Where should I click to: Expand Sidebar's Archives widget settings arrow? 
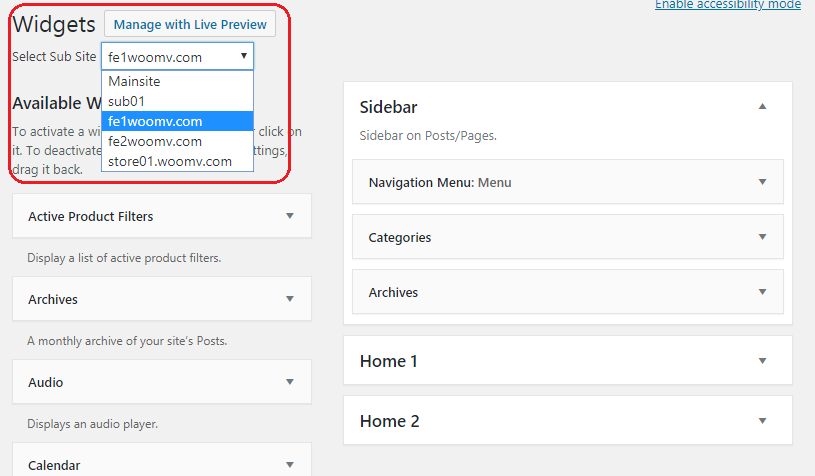(x=762, y=292)
